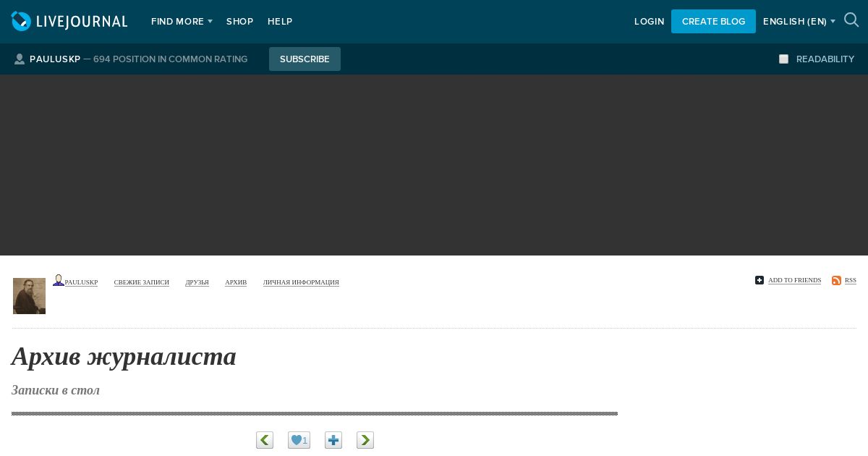Open the Help menu item
The width and height of the screenshot is (868, 456).
click(x=280, y=22)
